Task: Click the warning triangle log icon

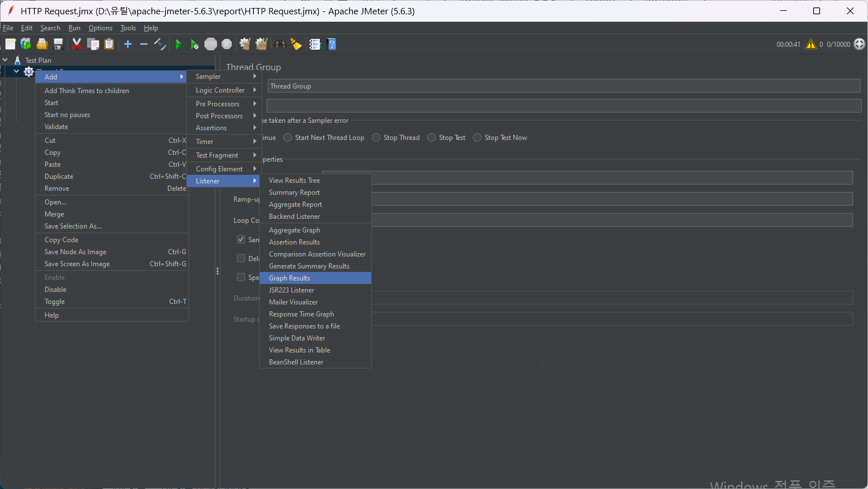Action: 811,44
